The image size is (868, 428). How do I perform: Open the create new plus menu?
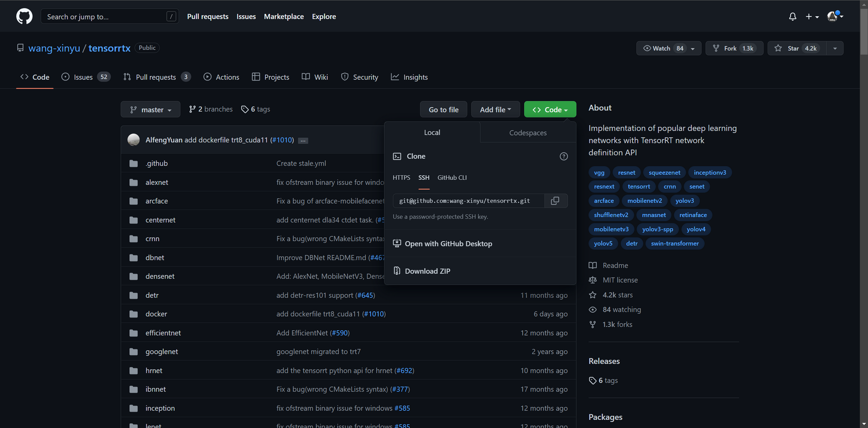click(812, 17)
